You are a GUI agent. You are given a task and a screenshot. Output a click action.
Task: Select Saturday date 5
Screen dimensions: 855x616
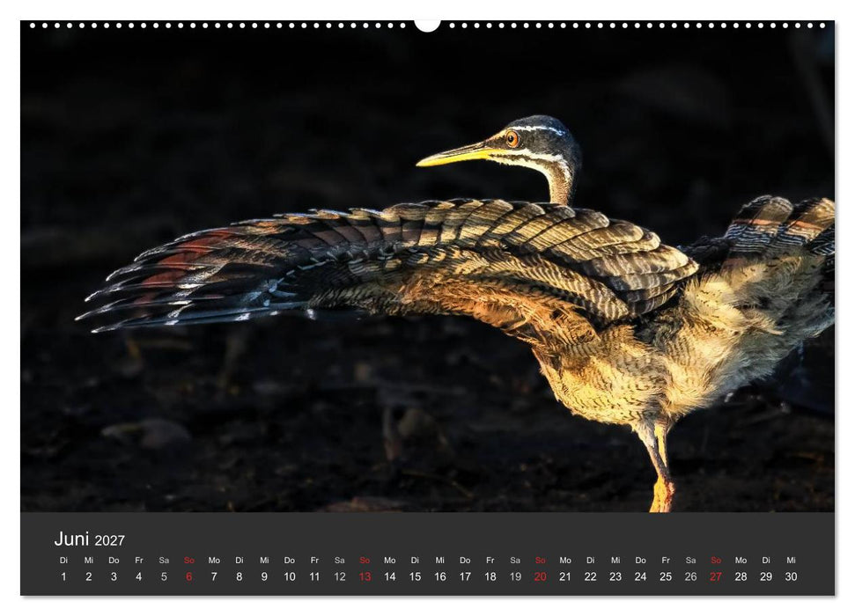coord(164,576)
